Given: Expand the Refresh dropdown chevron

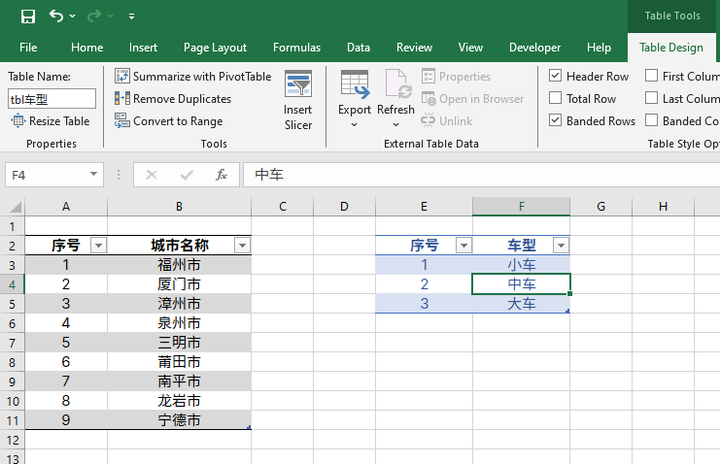Looking at the screenshot, I should [x=396, y=124].
